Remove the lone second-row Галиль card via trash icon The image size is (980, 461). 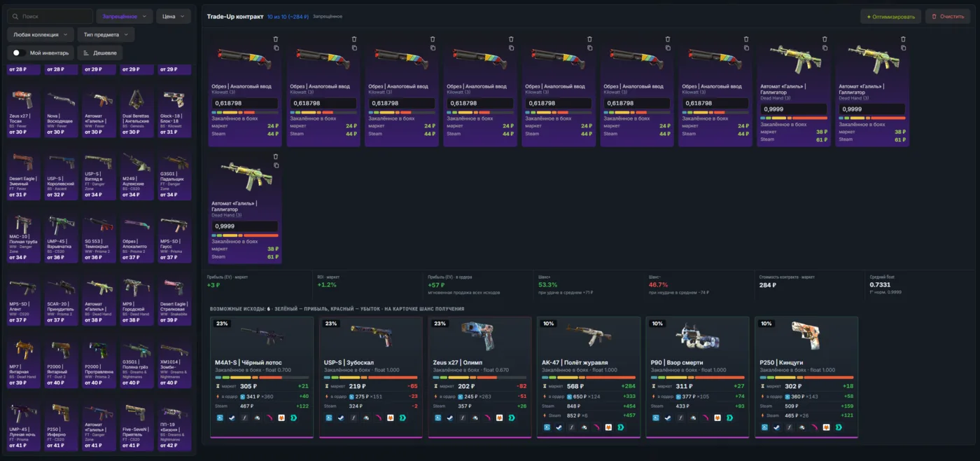(276, 157)
